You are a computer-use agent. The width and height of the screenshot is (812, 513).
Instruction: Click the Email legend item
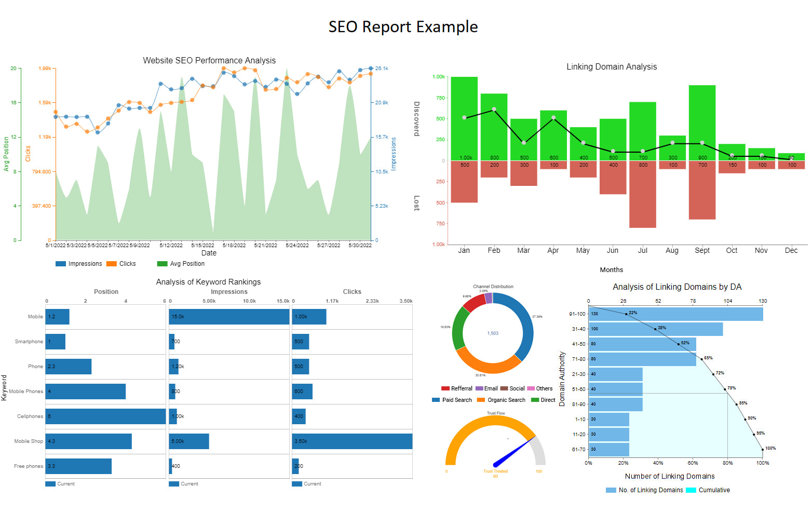tap(486, 388)
